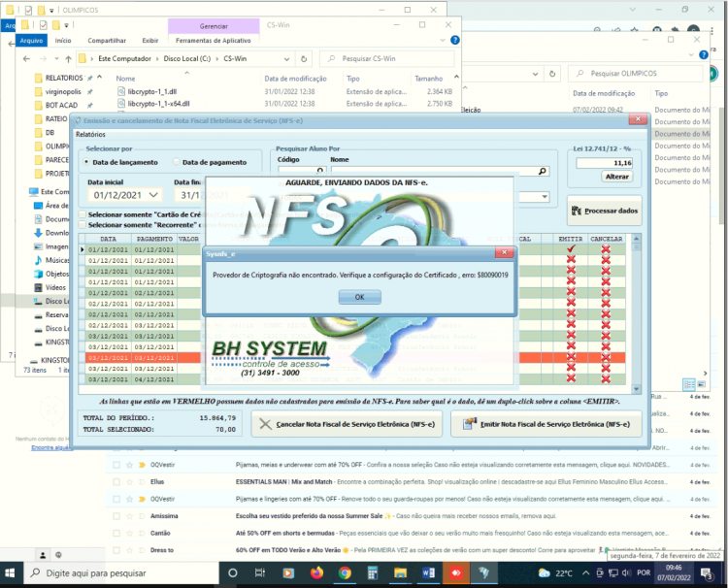Check Selecionar somente "Recorrente" option
The height and width of the screenshot is (588, 728).
(x=83, y=224)
